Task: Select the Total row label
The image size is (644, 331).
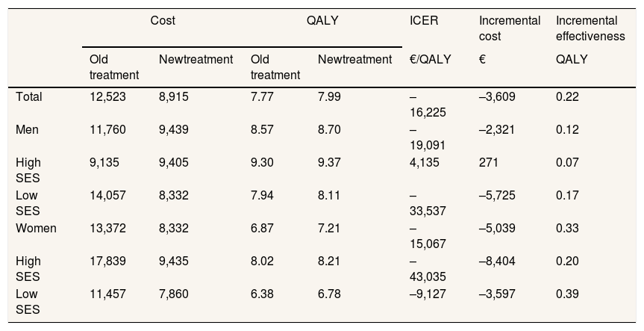Action: click(x=29, y=97)
